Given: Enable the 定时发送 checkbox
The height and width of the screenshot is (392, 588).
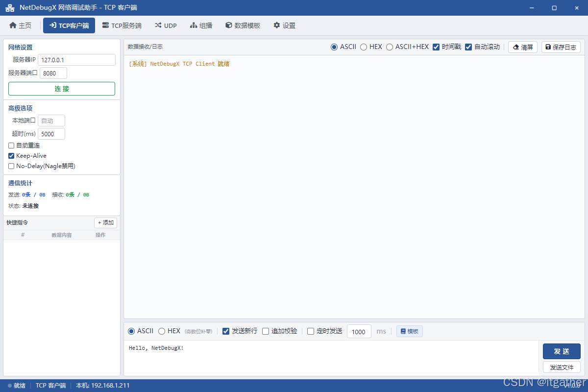Looking at the screenshot, I should [311, 331].
